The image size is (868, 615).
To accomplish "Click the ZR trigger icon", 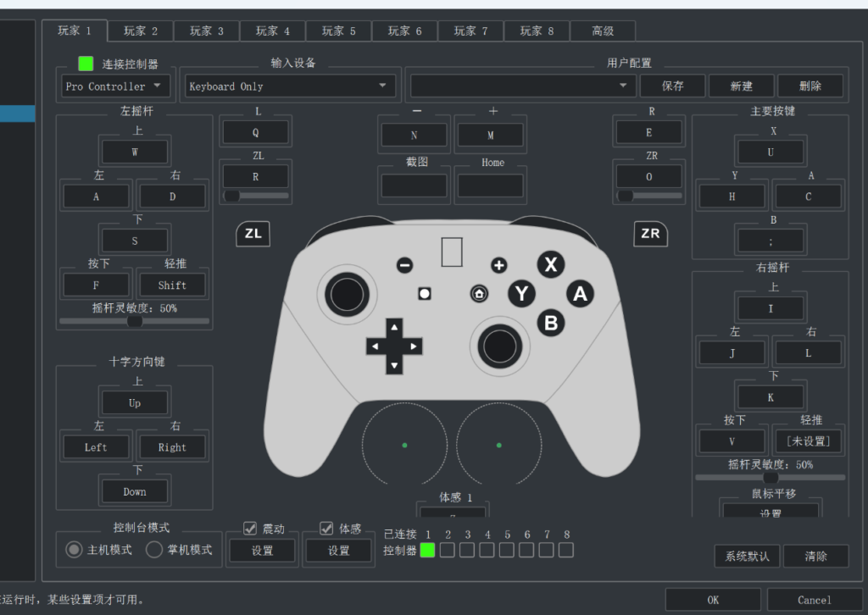I will click(650, 234).
